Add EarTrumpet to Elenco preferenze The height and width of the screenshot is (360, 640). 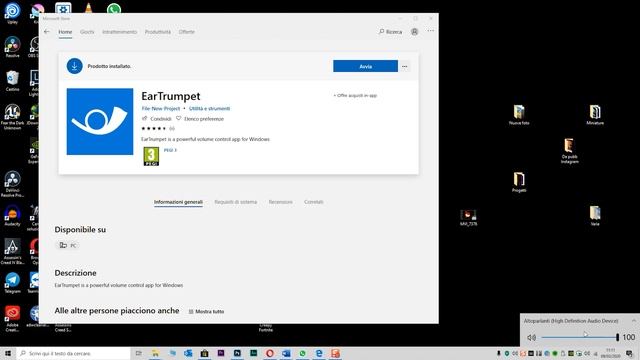pos(200,119)
